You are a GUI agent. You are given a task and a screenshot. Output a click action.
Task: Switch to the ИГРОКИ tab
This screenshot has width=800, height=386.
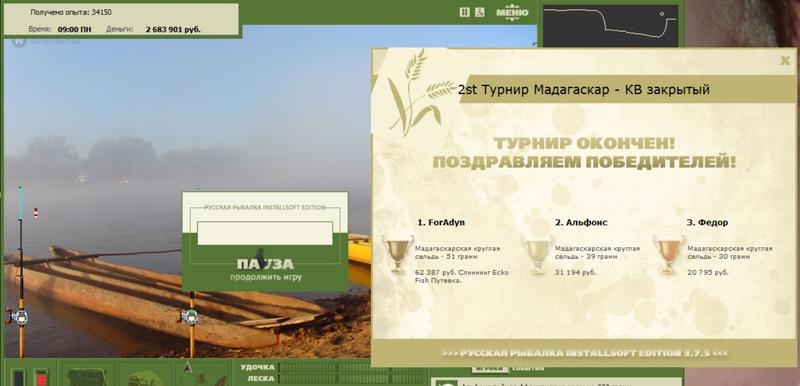489,369
